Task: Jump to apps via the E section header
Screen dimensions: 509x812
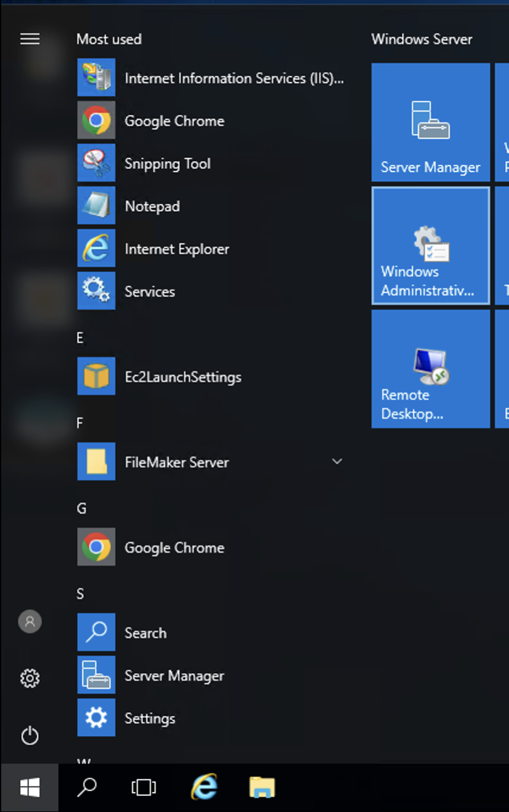Action: [x=80, y=338]
